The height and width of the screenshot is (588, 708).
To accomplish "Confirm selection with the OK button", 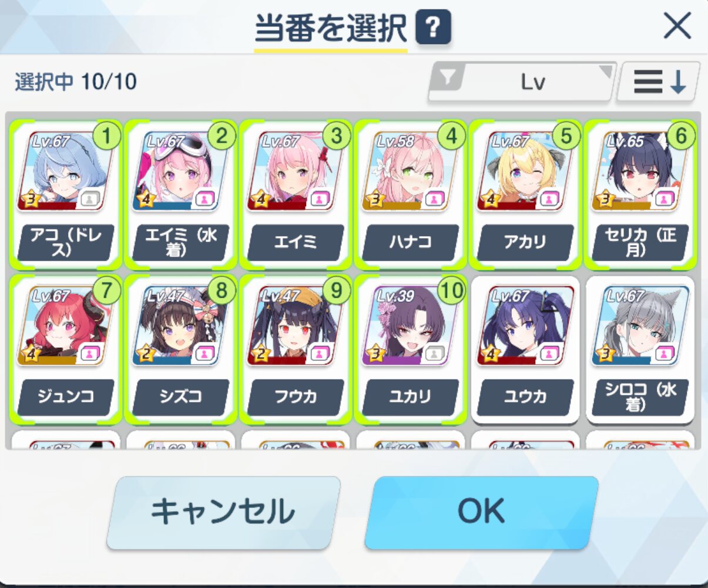I will pyautogui.click(x=481, y=512).
